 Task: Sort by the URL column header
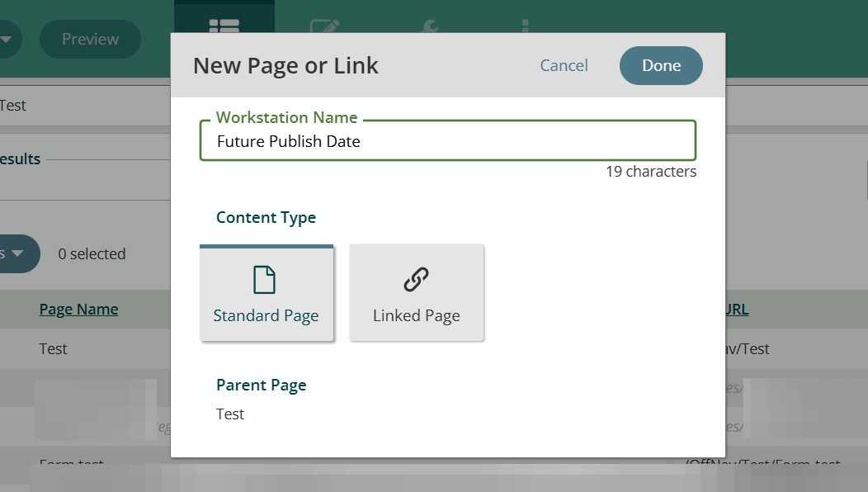736,310
